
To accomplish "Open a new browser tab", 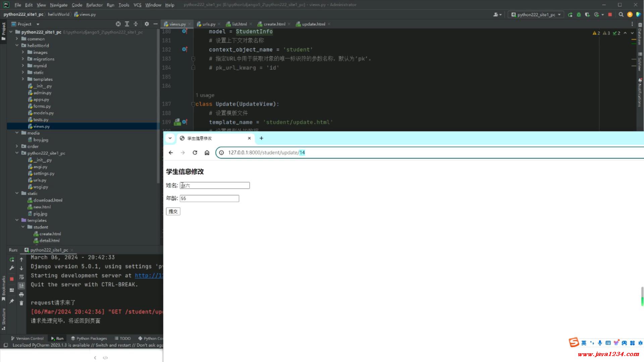I will [x=261, y=138].
